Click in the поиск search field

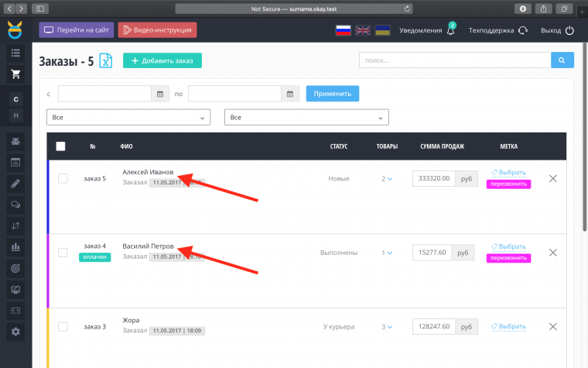pyautogui.click(x=454, y=60)
